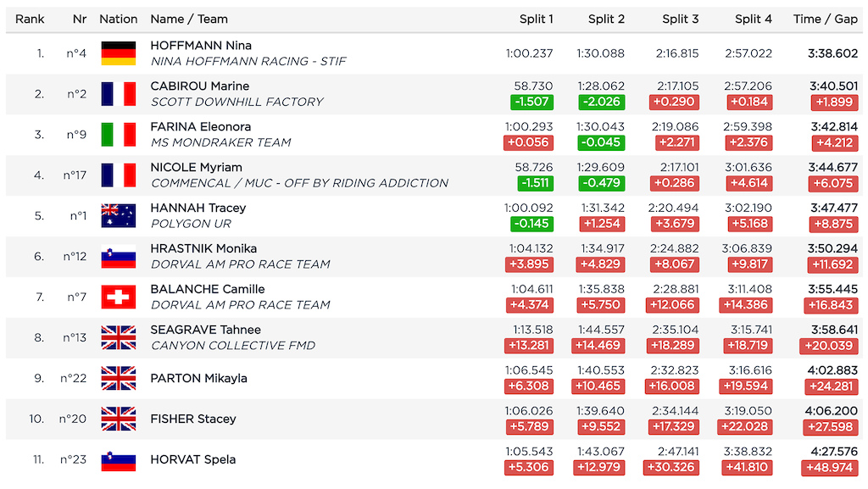Viewport: 868px width, 489px height.
Task: Click the German flag next to Nina Hoffmann
Action: [118, 53]
